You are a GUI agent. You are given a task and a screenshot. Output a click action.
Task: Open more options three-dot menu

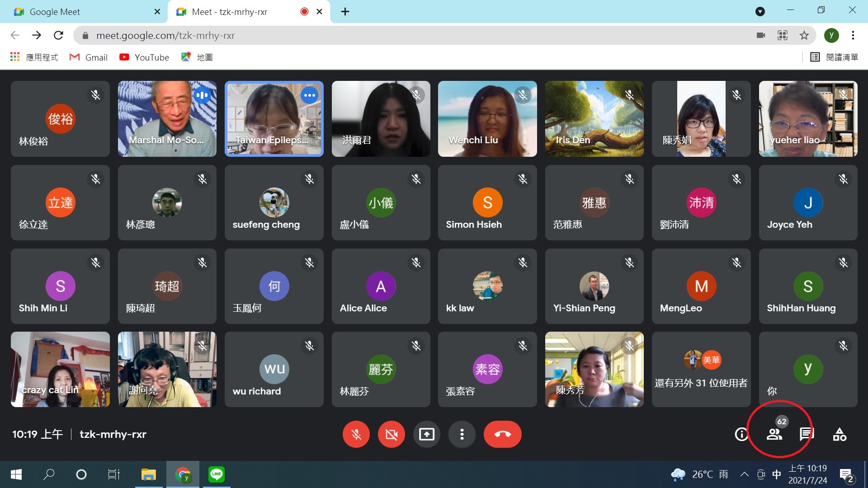click(x=462, y=434)
